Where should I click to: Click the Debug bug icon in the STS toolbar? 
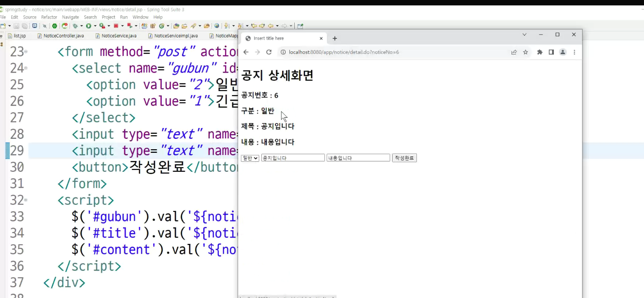coord(75,26)
